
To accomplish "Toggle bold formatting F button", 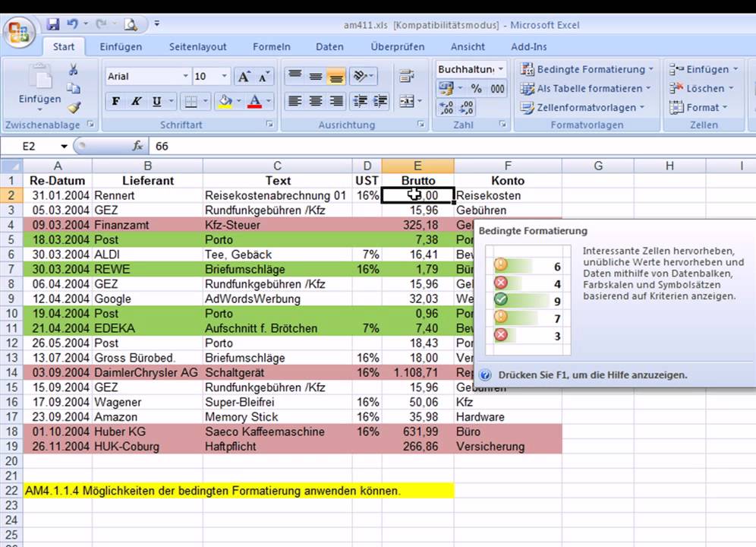I will tap(115, 101).
